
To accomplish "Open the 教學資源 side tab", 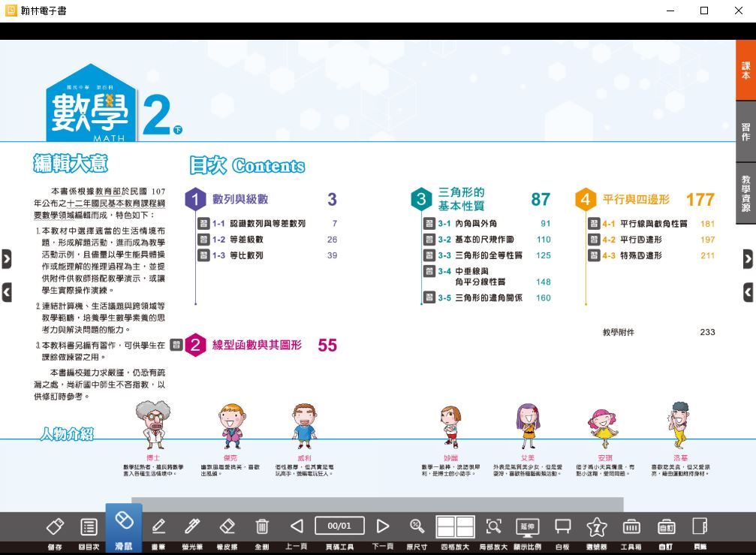I will pos(745,193).
